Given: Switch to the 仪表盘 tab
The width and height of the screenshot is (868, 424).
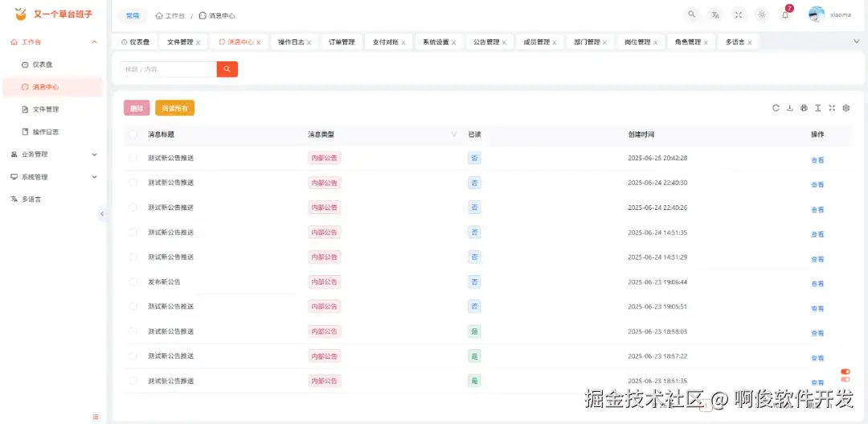Looking at the screenshot, I should 135,42.
